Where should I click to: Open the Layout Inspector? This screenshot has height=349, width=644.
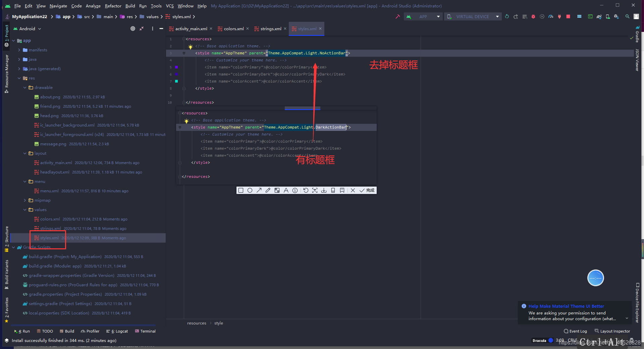[x=612, y=331]
